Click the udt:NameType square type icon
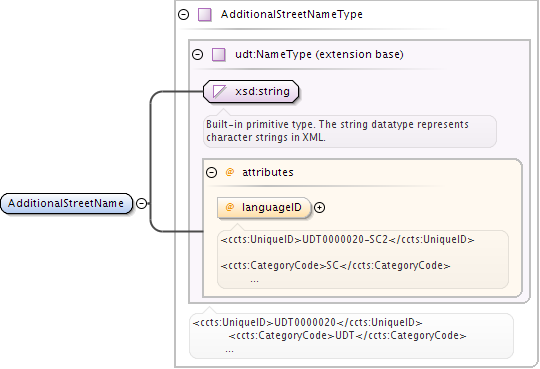This screenshot has height=369, width=540. [219, 54]
